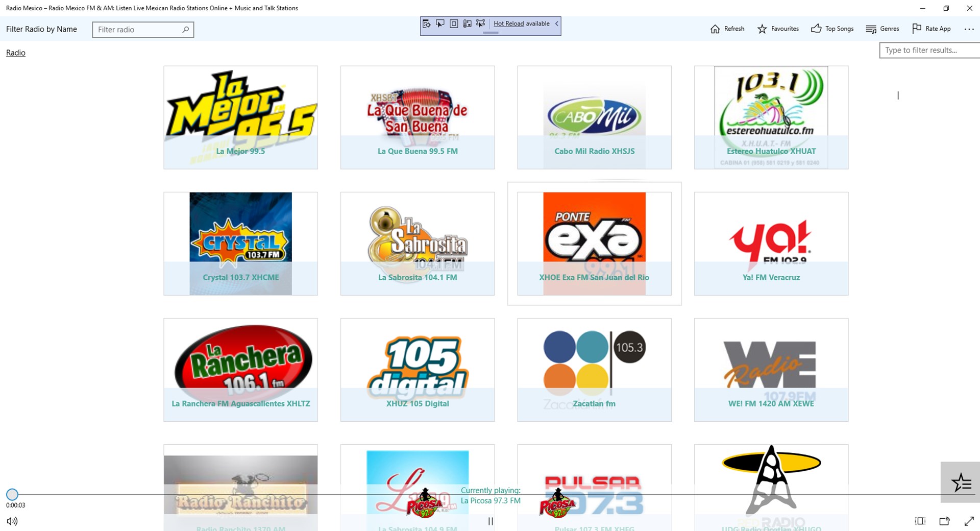
Task: Open Cabo Mil Radio XHSJS tile
Action: 594,117
